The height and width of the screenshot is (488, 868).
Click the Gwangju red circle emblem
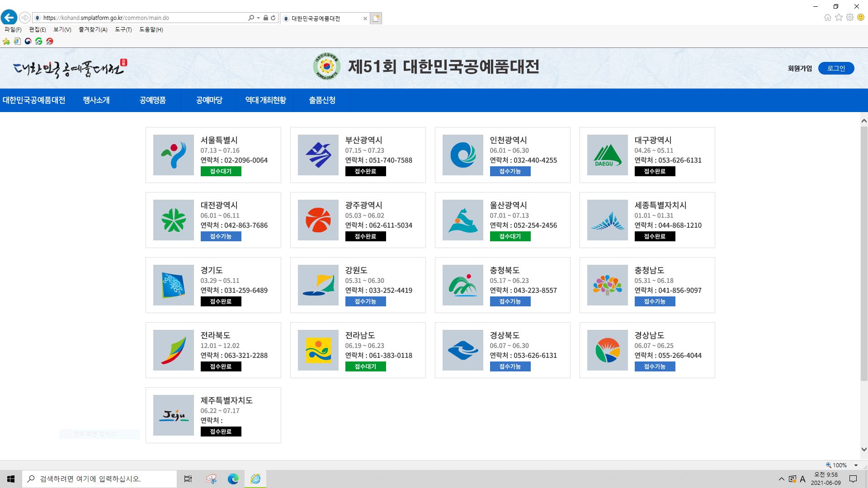[x=318, y=220]
